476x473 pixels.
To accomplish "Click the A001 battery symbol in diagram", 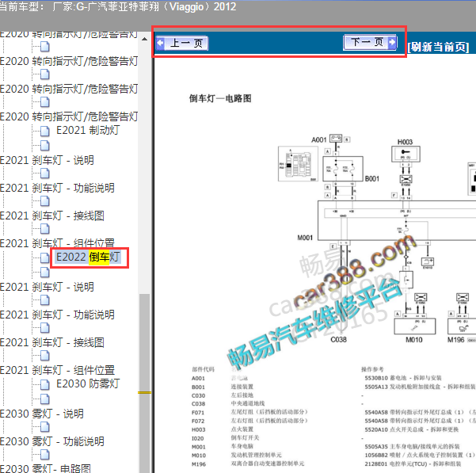I will (336, 139).
